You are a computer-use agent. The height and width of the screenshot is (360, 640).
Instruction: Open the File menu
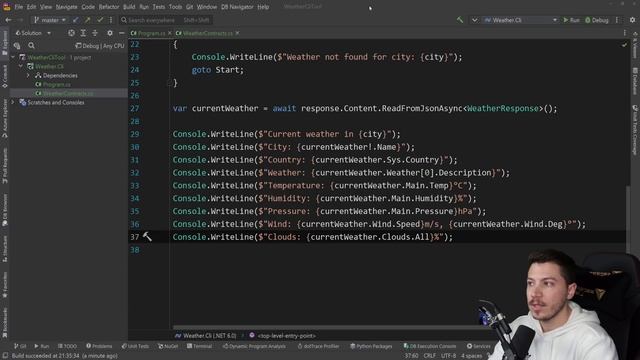pos(19,7)
